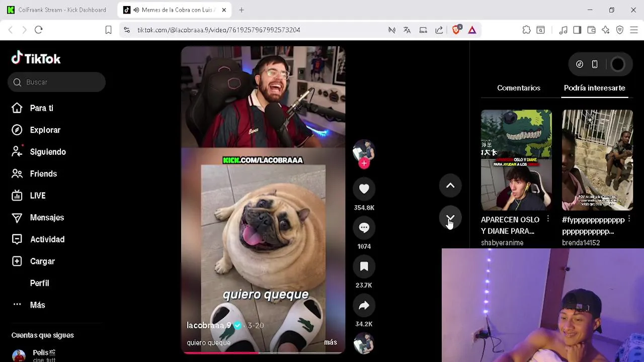Open the profile avatar circle top right
This screenshot has width=644, height=362.
coord(618,64)
